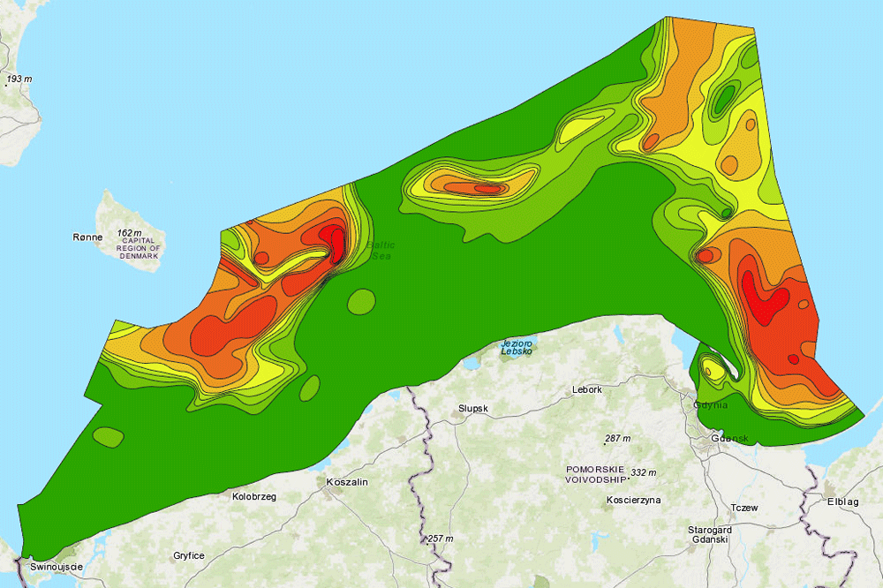The width and height of the screenshot is (883, 588).
Task: Click the Tczew town label
Action: point(744,508)
